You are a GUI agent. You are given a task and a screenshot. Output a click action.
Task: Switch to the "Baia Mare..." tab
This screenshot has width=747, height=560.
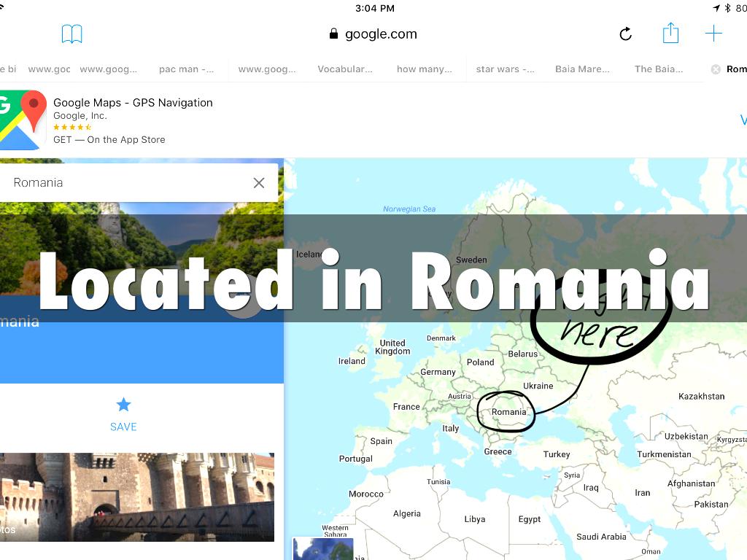click(582, 69)
